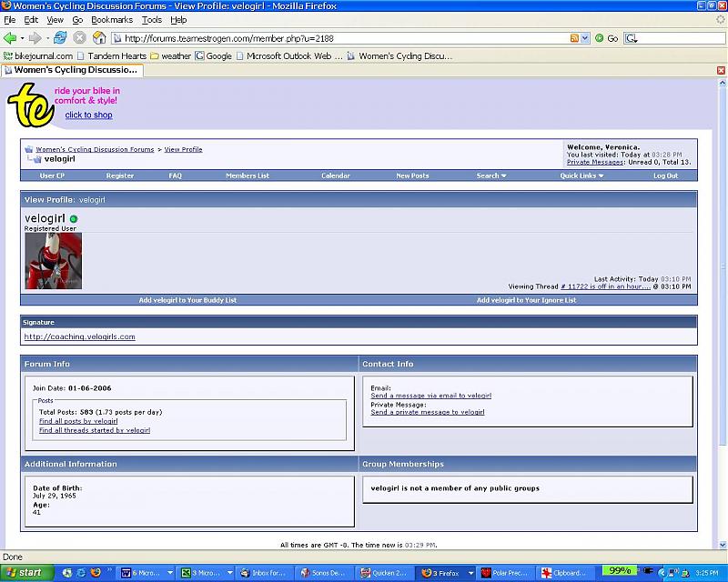Expand the Quick Links dropdown

tap(581, 176)
